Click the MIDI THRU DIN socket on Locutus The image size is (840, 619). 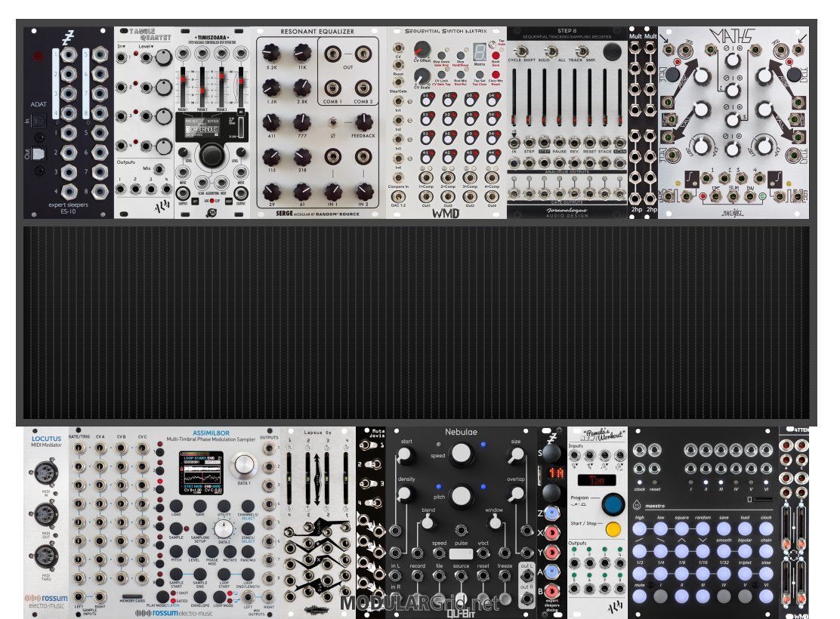46,556
